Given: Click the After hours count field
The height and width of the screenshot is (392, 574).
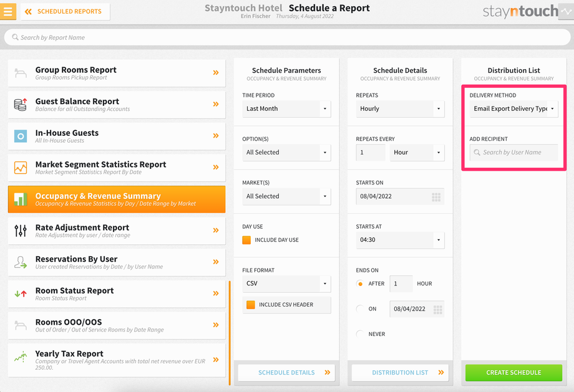Looking at the screenshot, I should [x=401, y=284].
